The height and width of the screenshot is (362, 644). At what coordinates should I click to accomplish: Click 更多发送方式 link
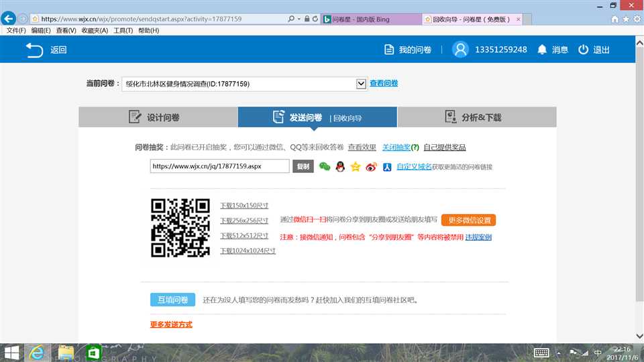(171, 324)
